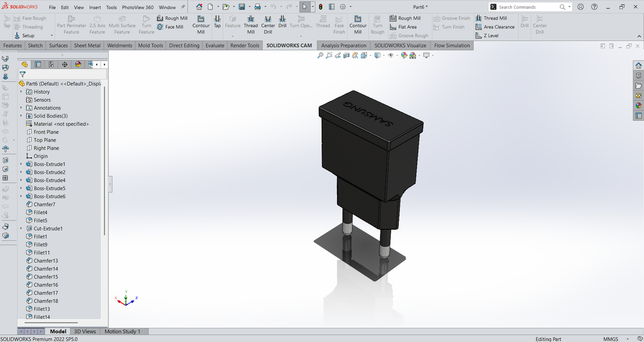Open the Setup dropdown arrow
The height and width of the screenshot is (342, 644).
coord(52,36)
